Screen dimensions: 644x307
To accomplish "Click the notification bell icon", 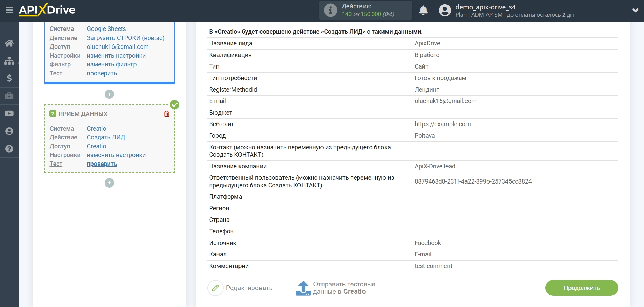I will [x=423, y=11].
